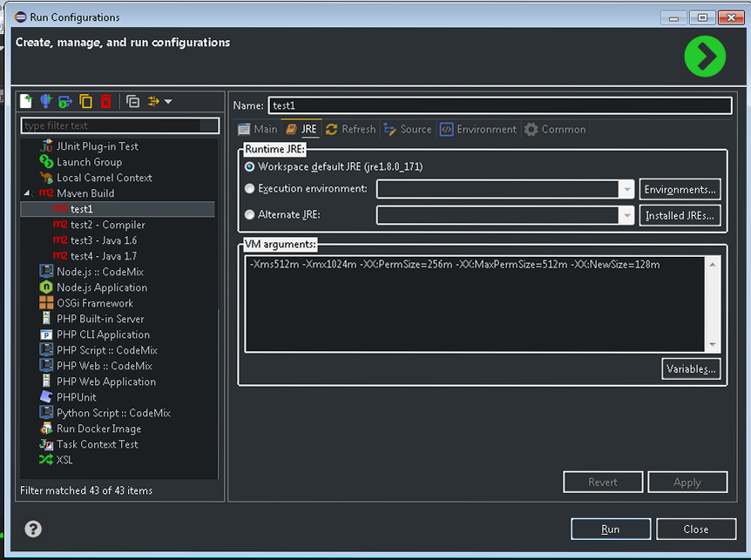Image resolution: width=751 pixels, height=560 pixels.
Task: Switch to the Environment tab
Action: (x=478, y=129)
